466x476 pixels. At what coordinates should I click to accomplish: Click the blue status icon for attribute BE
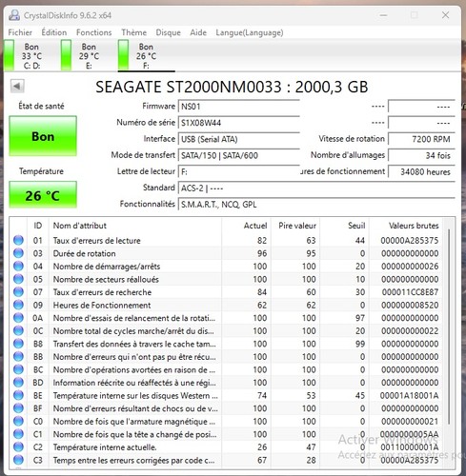pyautogui.click(x=18, y=395)
